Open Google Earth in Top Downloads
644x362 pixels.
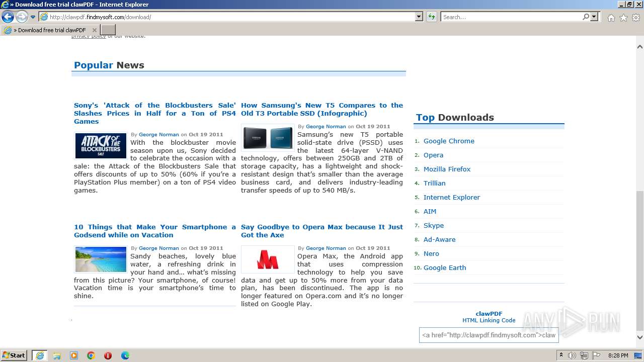coord(445,268)
